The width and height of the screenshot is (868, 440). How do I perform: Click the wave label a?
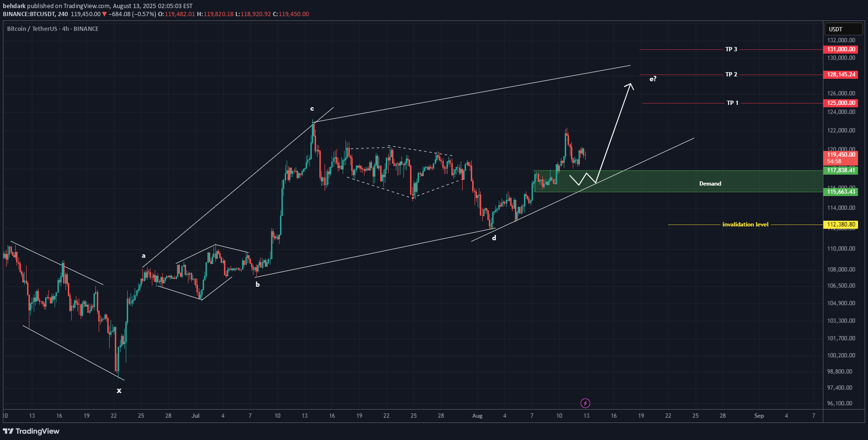pyautogui.click(x=144, y=256)
